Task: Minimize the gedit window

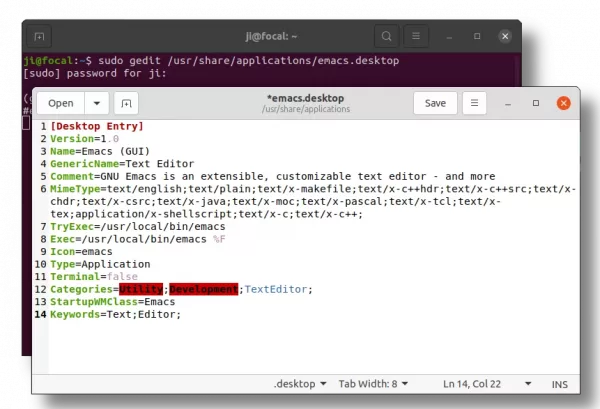Action: pyautogui.click(x=508, y=104)
